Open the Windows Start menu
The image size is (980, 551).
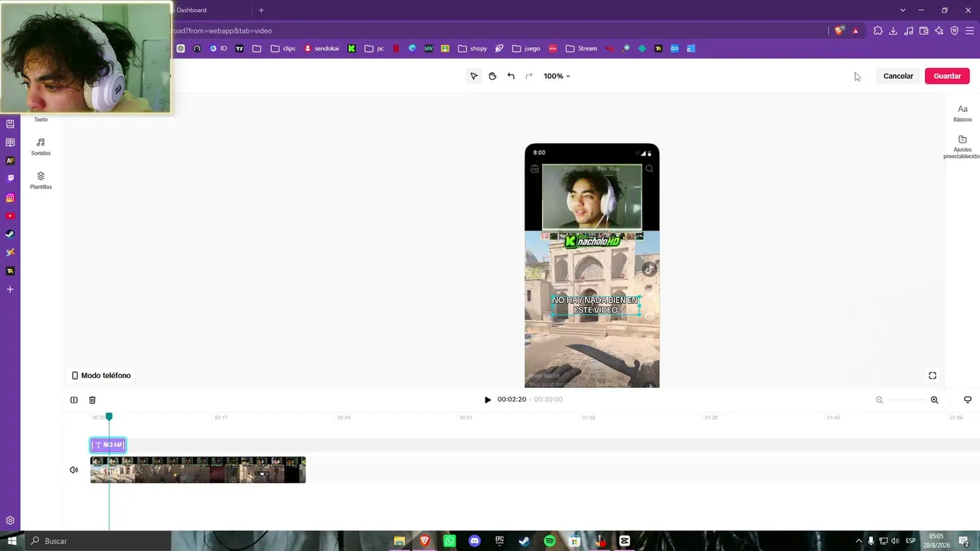12,541
